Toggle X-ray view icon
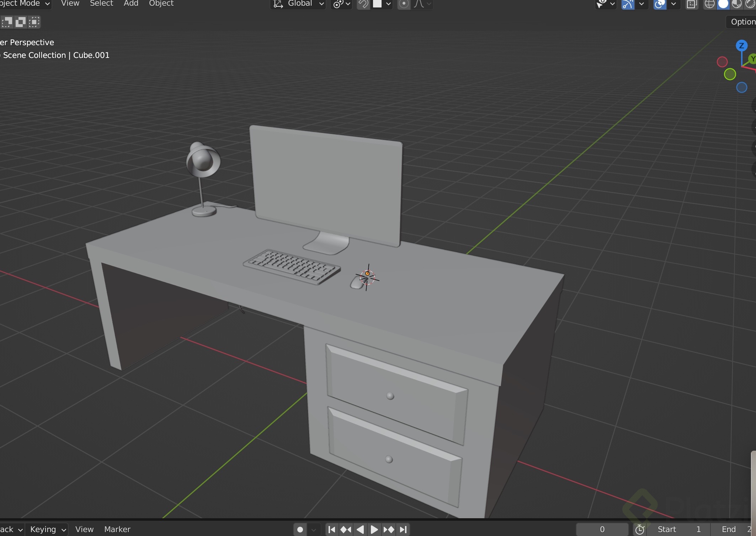This screenshot has height=536, width=756. tap(691, 4)
